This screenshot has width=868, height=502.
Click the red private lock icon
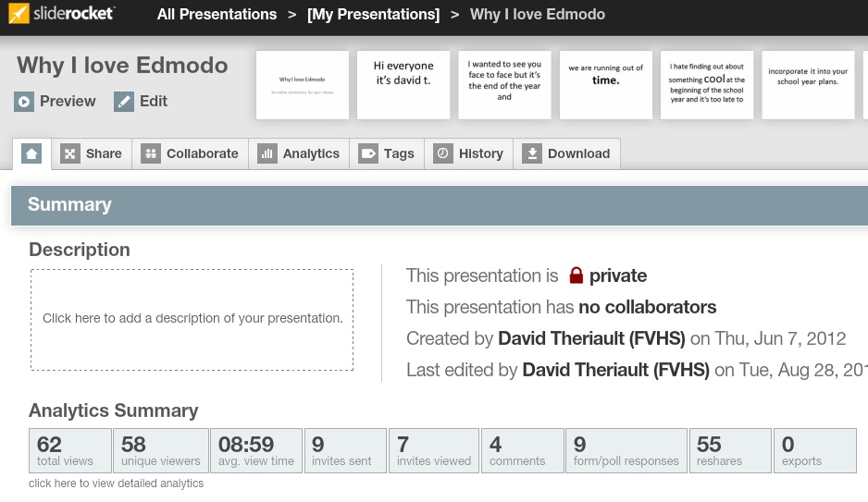[576, 275]
